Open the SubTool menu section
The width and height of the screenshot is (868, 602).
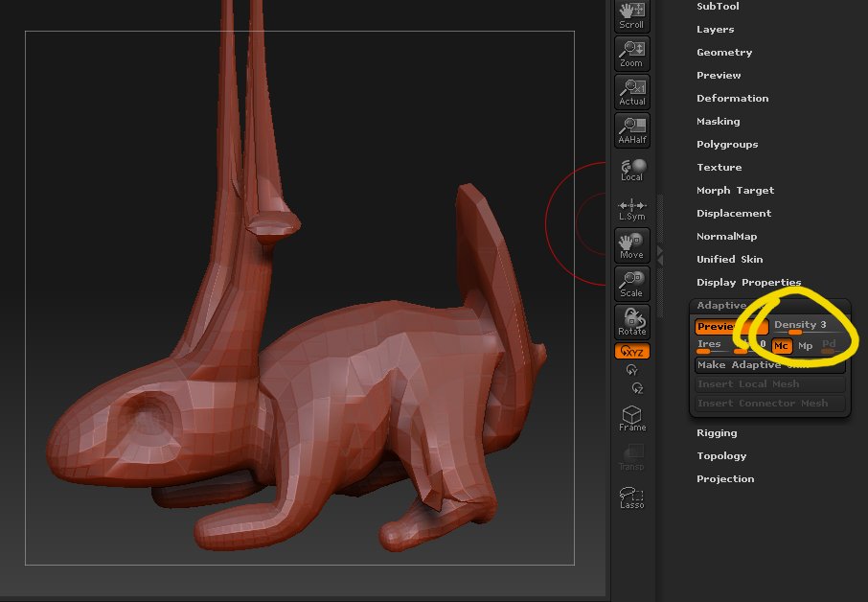coord(718,7)
